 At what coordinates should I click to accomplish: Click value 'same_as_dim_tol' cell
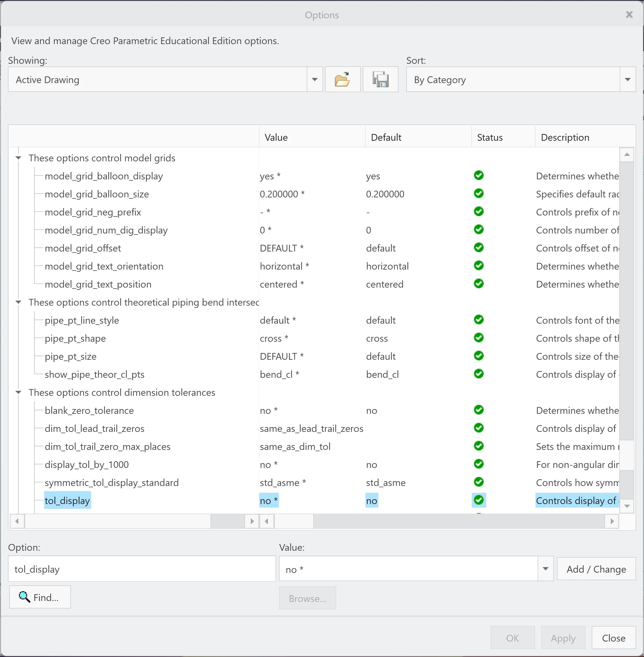[295, 447]
